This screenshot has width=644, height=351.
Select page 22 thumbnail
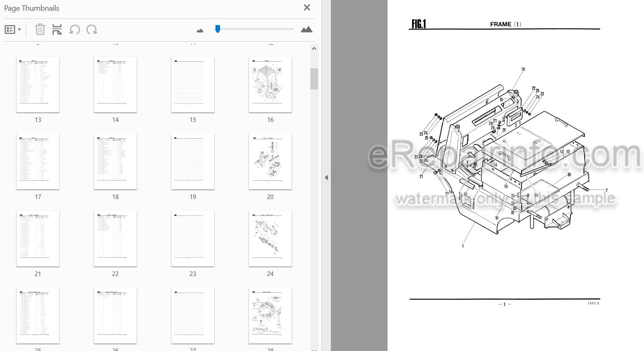(x=115, y=239)
